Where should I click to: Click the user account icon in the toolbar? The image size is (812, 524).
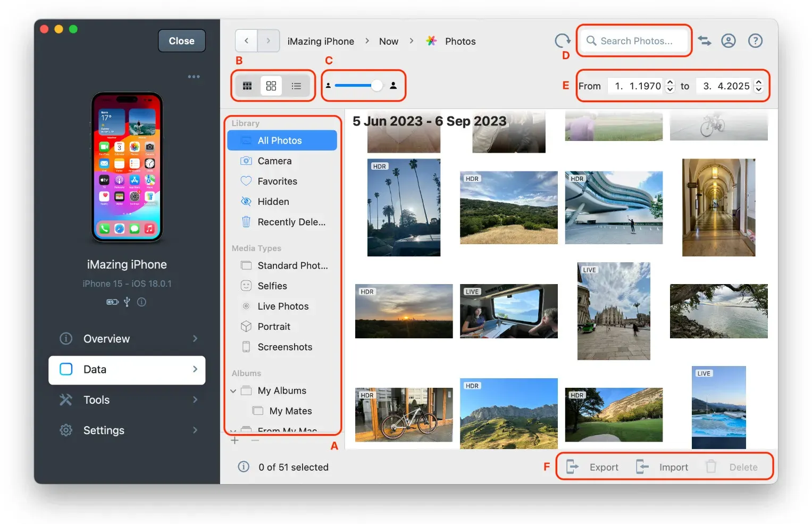click(728, 40)
